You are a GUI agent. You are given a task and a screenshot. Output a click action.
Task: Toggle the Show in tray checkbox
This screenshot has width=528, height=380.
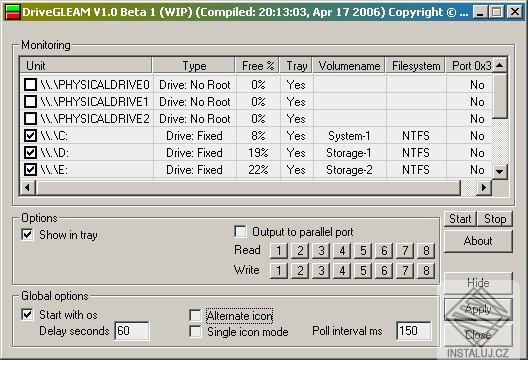coord(27,234)
